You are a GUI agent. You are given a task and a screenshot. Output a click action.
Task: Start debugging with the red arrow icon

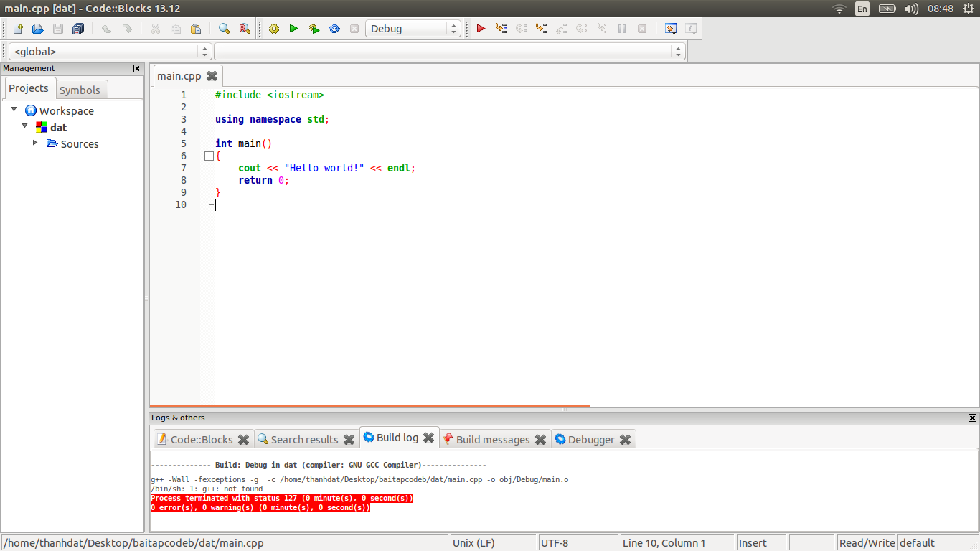(x=481, y=29)
